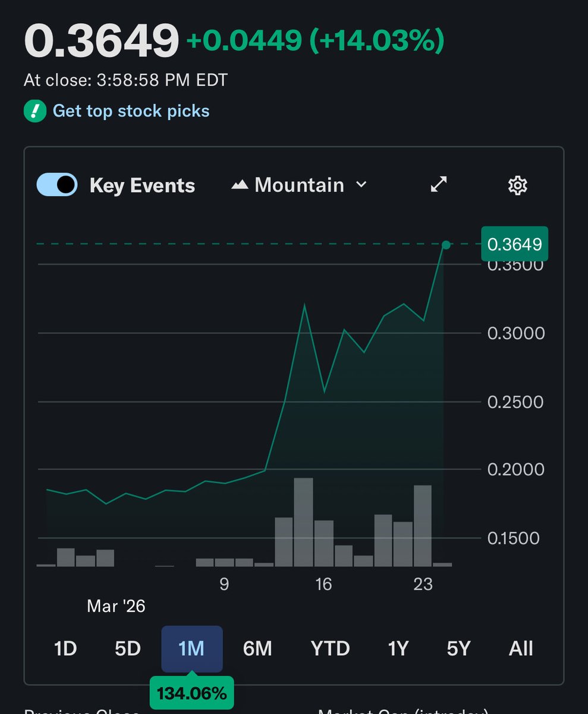Click the 23 date axis label
Screen dimensions: 588x714
point(423,584)
